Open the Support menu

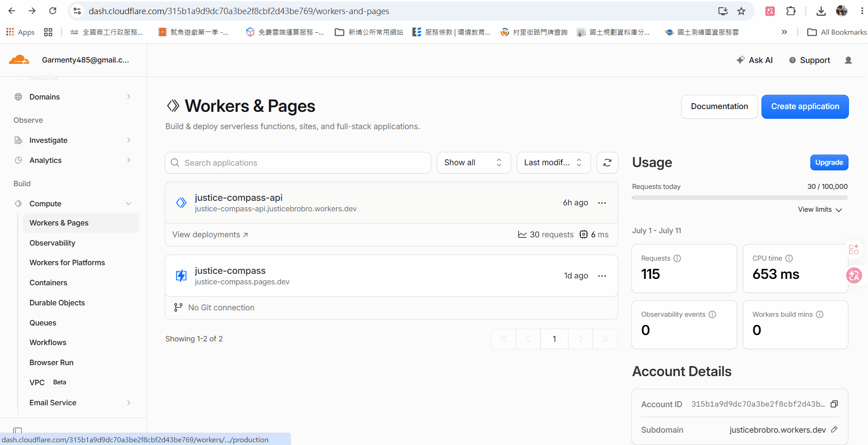point(810,60)
